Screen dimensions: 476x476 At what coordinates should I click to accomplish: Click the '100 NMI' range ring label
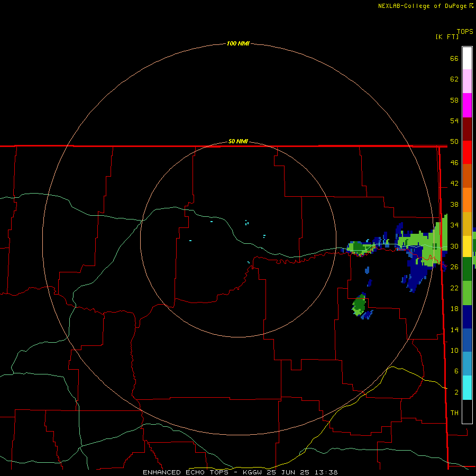coord(238,43)
